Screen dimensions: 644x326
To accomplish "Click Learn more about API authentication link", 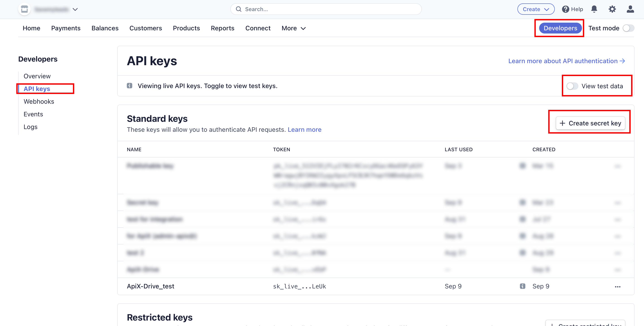I will click(562, 61).
